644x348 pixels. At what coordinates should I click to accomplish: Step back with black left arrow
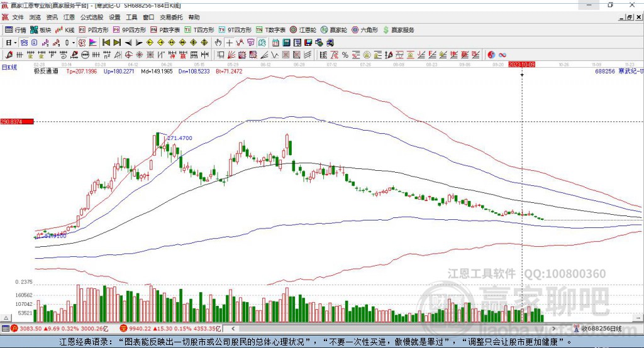128,43
